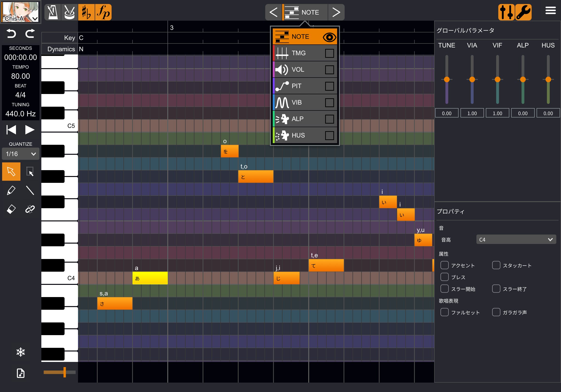Click the HUS slider handle
Viewport: 561px width, 392px height.
pos(548,79)
